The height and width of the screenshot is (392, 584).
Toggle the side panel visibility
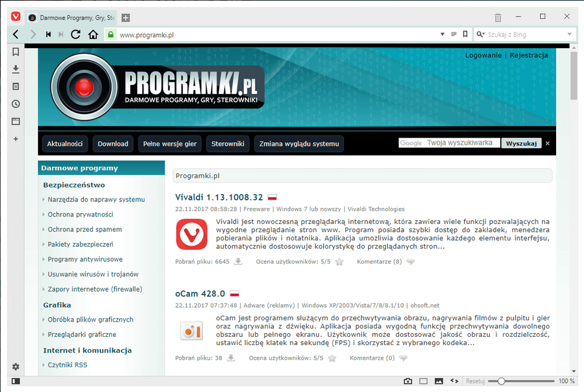coord(16,381)
